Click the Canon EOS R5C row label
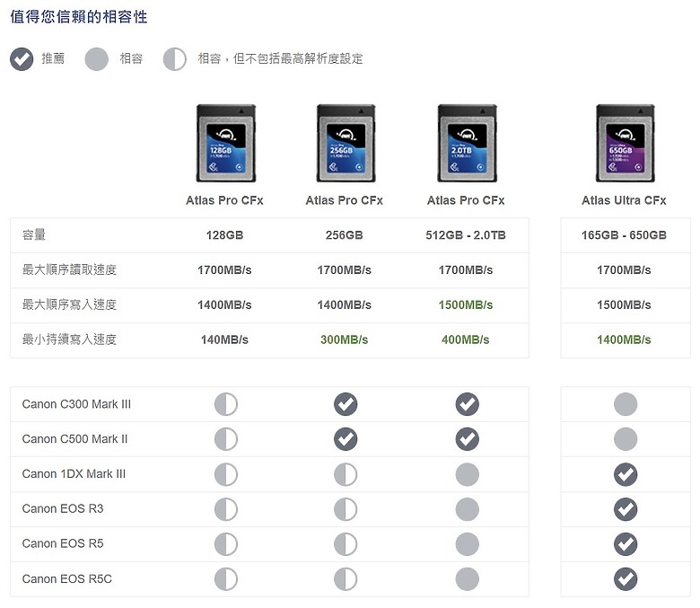Screen dimensions: 700x608 coord(67,579)
